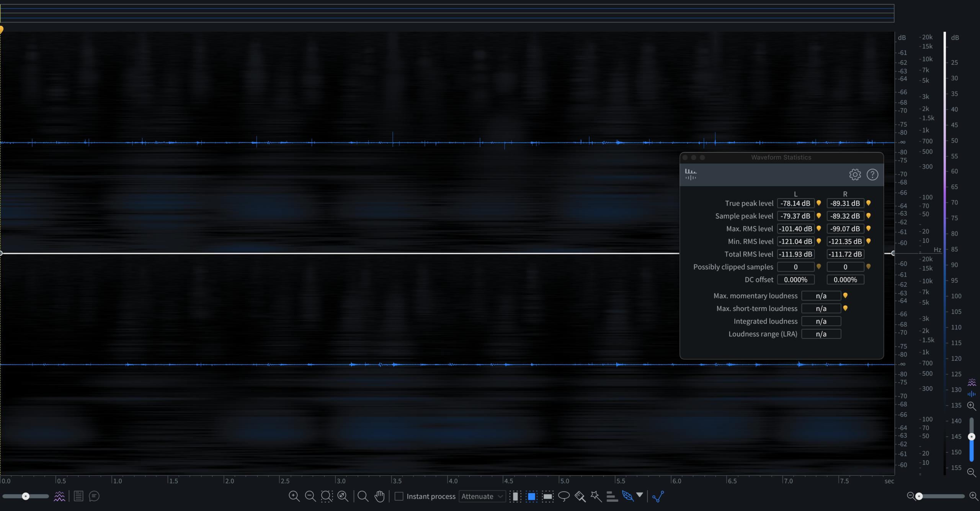Expand the feather tool options arrow

(640, 495)
